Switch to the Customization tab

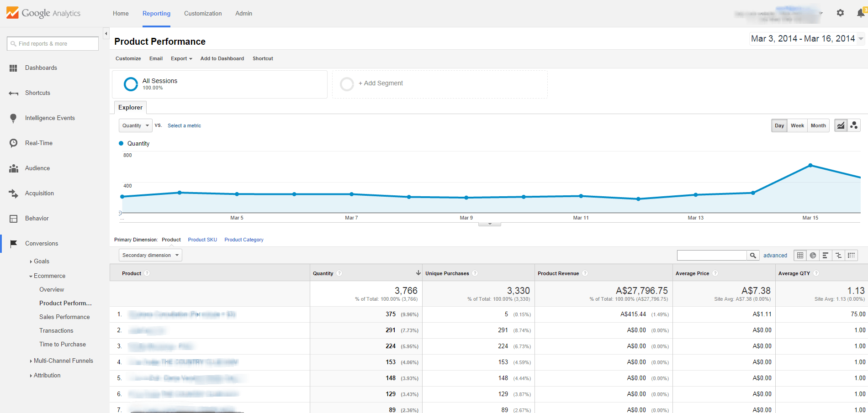click(x=203, y=13)
